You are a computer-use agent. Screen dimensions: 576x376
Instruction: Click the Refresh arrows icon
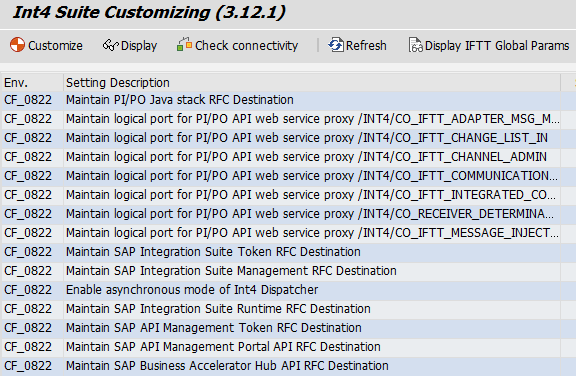point(336,44)
